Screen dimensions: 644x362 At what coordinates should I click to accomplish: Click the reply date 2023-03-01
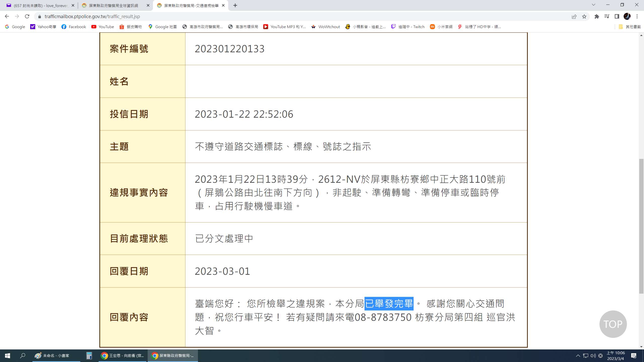click(222, 271)
